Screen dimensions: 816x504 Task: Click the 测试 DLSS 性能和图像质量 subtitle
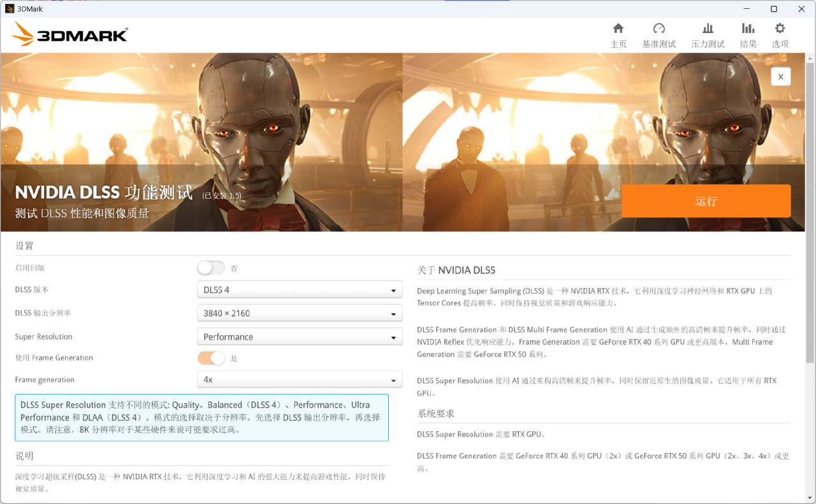coord(82,213)
